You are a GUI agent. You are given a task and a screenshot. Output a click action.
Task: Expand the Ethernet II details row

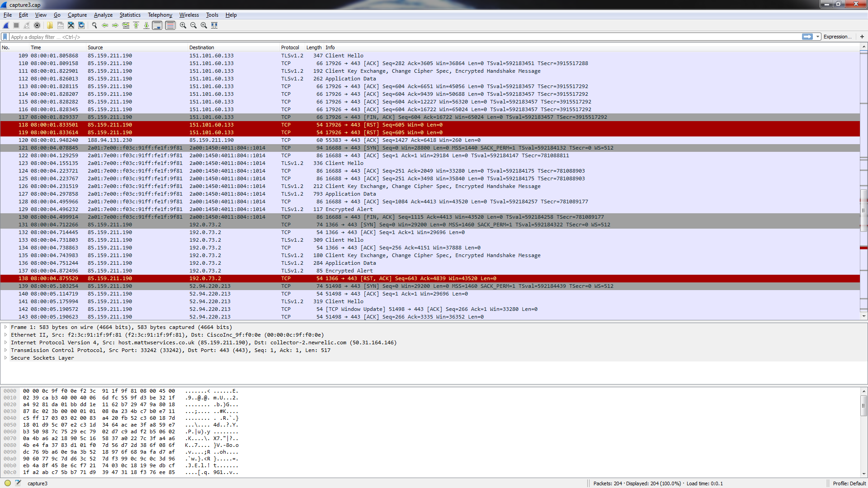pyautogui.click(x=5, y=335)
